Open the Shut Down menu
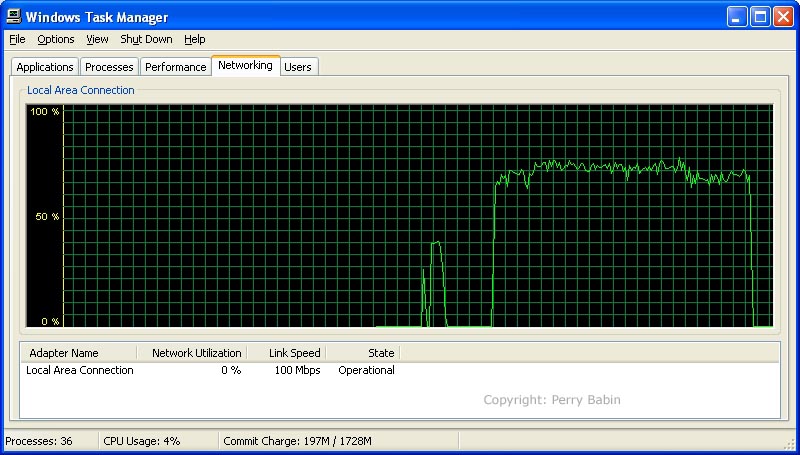 pyautogui.click(x=146, y=39)
